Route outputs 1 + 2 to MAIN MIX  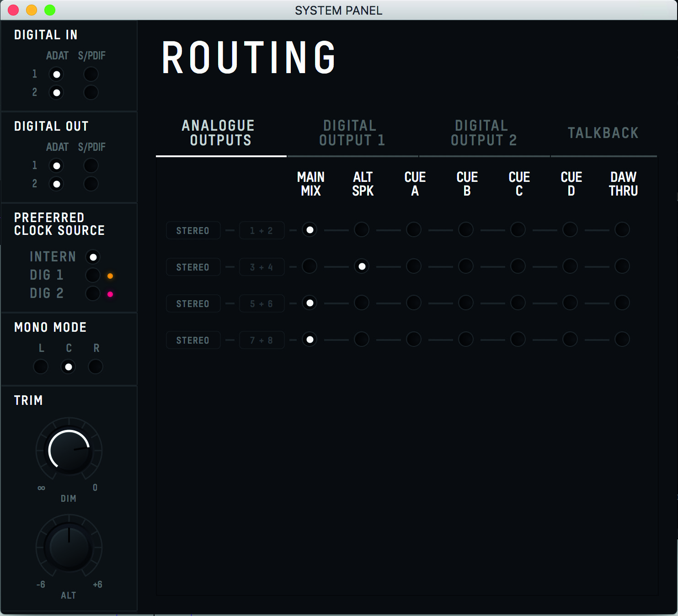pyautogui.click(x=310, y=229)
